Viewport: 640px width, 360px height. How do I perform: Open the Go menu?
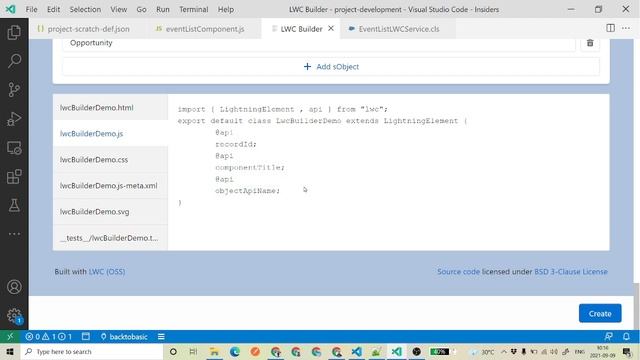tap(141, 9)
